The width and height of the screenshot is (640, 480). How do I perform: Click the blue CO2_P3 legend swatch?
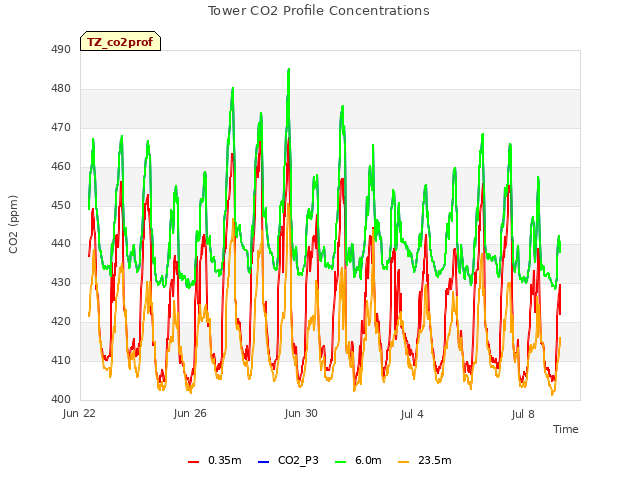pos(264,462)
